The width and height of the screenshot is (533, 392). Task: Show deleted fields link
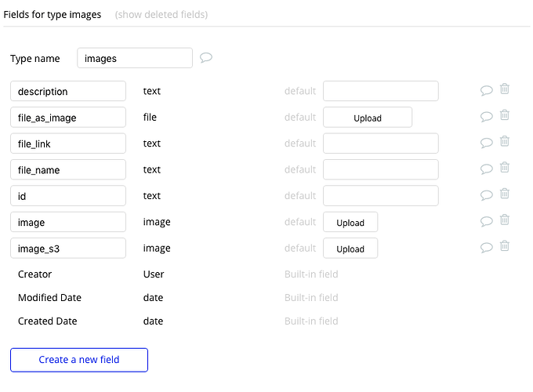point(161,15)
